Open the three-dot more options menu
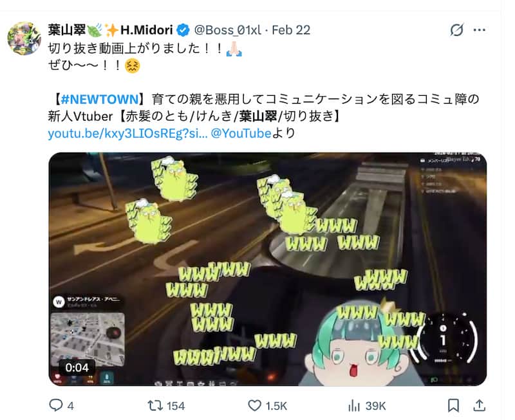 (x=479, y=30)
